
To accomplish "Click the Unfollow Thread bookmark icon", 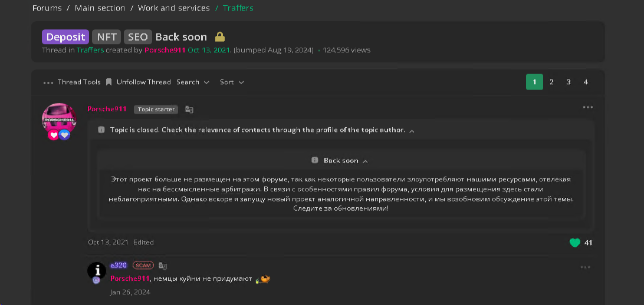I will [x=109, y=82].
